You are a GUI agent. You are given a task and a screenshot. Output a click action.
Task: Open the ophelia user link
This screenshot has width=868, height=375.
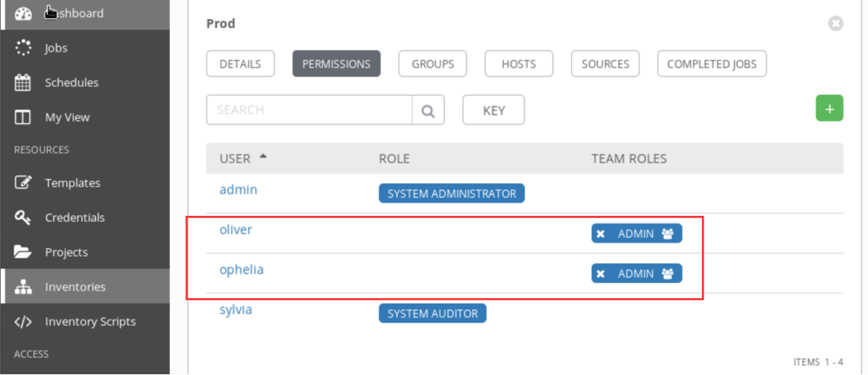point(241,270)
